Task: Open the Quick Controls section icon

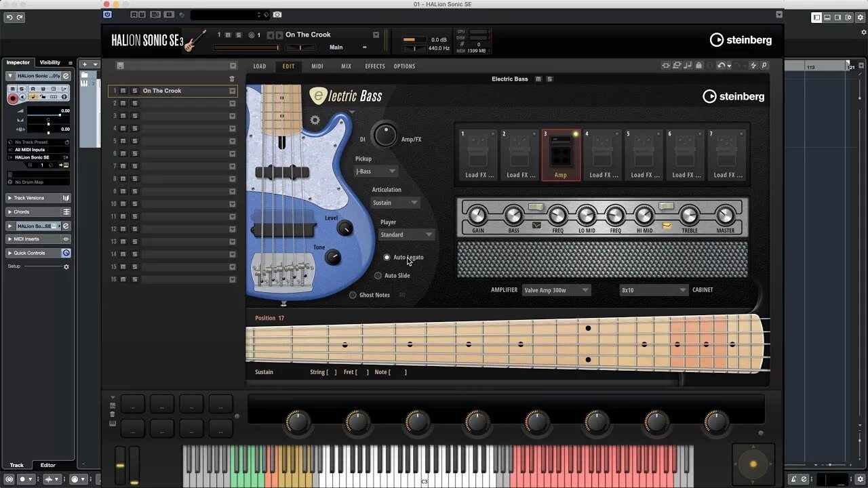Action: coord(65,252)
